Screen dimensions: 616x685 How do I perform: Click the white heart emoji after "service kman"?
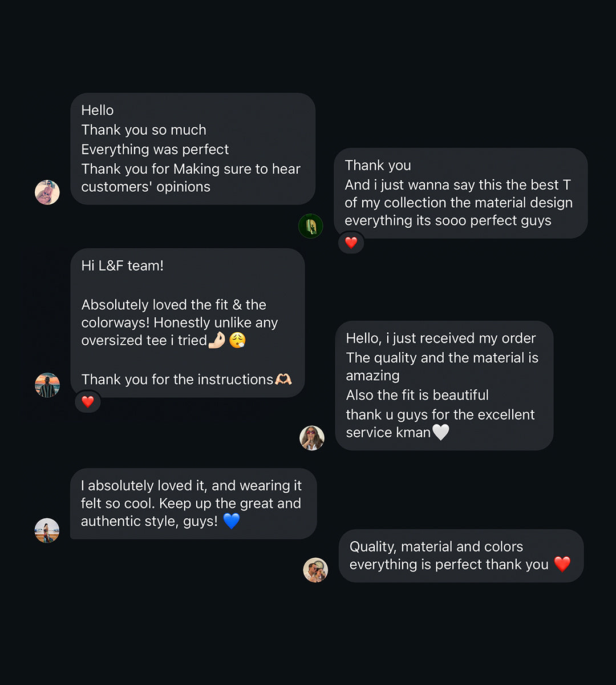(441, 432)
